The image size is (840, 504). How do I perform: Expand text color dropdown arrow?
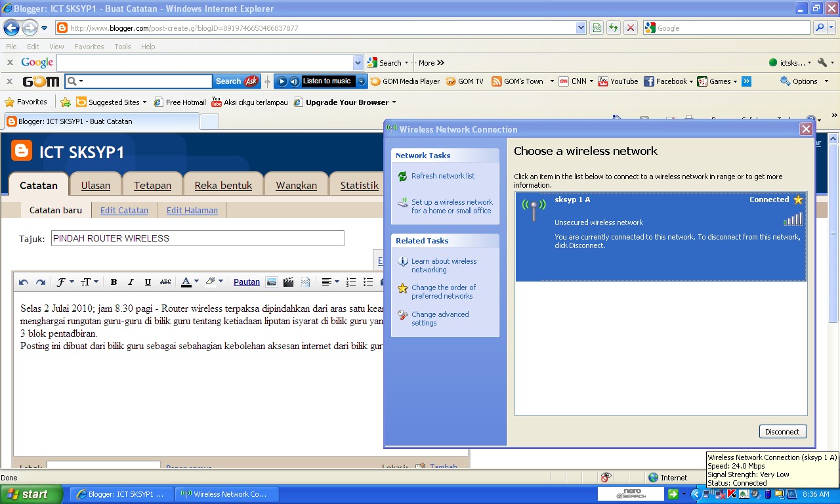pyautogui.click(x=196, y=282)
